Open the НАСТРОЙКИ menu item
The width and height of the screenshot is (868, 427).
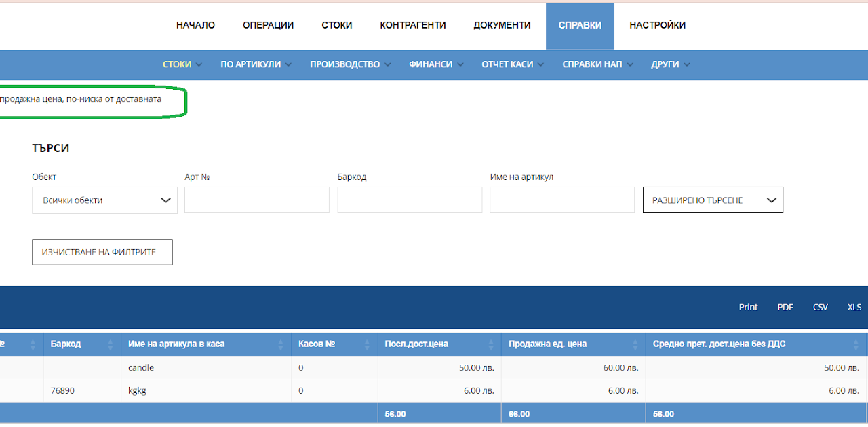tap(657, 25)
